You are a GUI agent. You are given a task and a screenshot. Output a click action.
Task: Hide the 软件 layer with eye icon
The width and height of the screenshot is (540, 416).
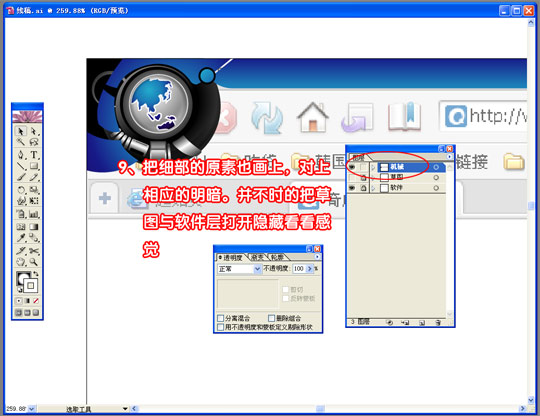[x=352, y=188]
